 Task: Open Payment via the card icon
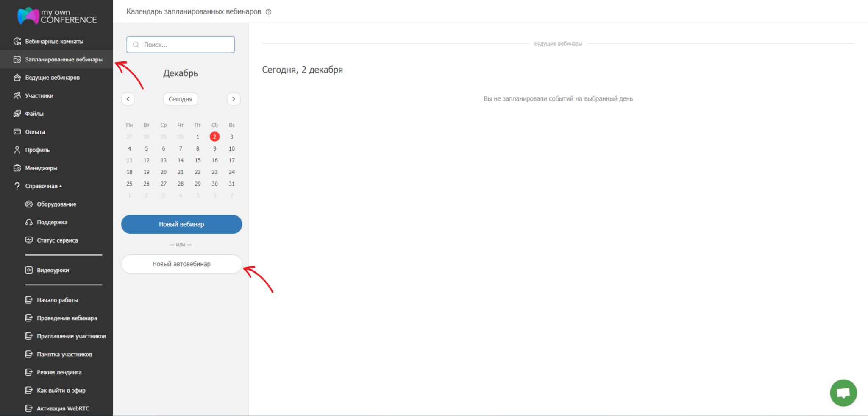pyautogui.click(x=17, y=131)
